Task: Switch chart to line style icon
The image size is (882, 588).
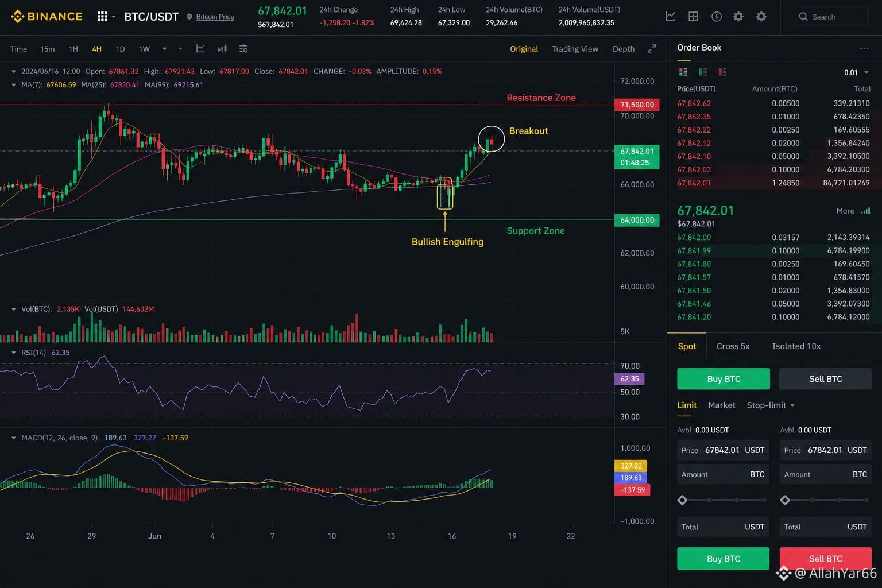Action: [200, 49]
